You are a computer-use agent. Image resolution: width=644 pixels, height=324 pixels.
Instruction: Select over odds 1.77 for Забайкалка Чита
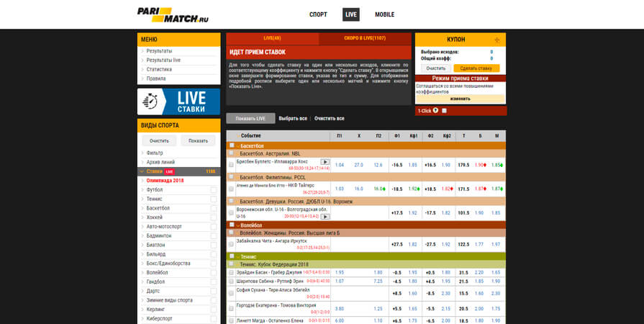[x=479, y=244]
